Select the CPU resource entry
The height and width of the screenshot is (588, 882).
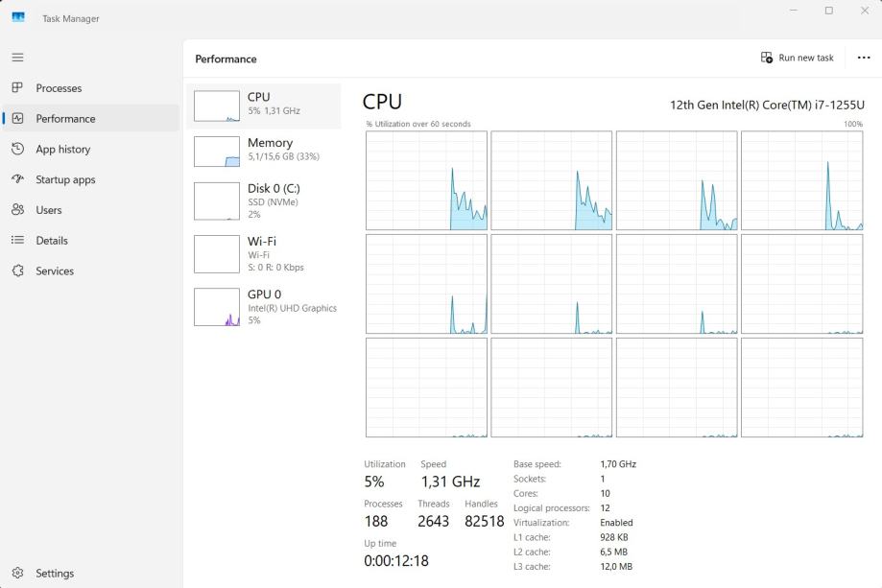(264, 105)
